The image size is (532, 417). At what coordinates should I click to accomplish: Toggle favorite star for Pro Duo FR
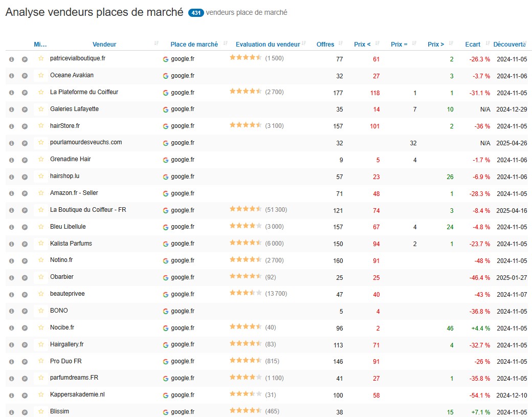(x=41, y=361)
